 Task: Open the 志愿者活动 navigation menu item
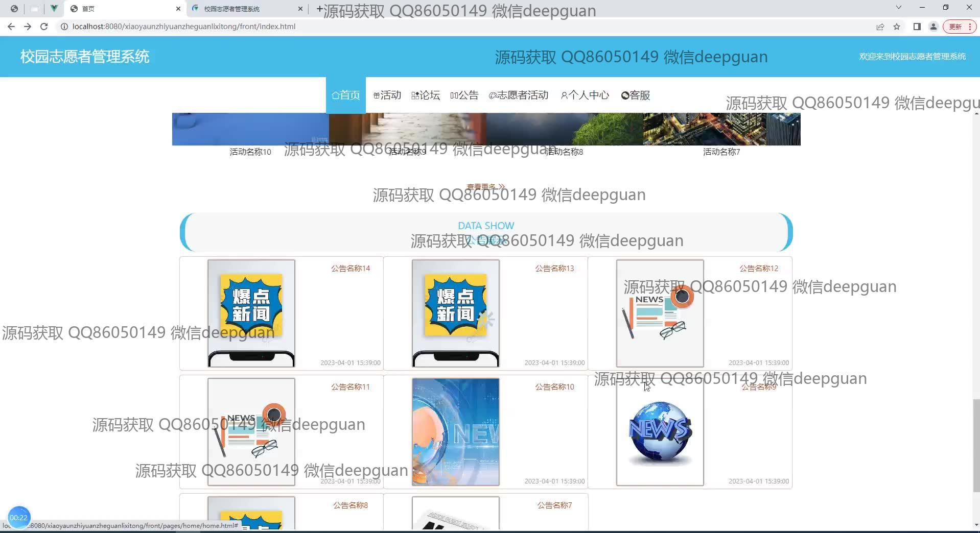[x=519, y=95]
